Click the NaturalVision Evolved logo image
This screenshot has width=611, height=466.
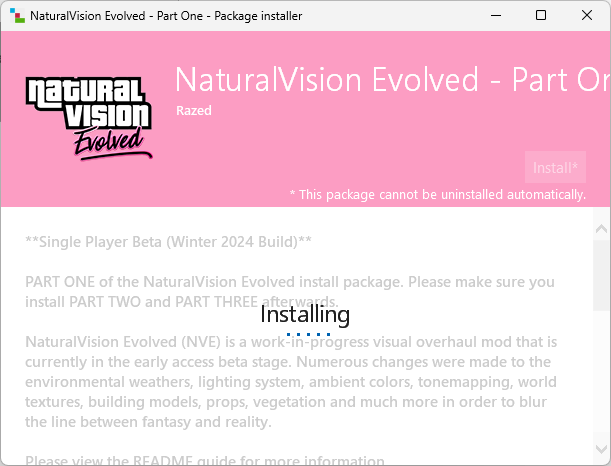tap(89, 119)
